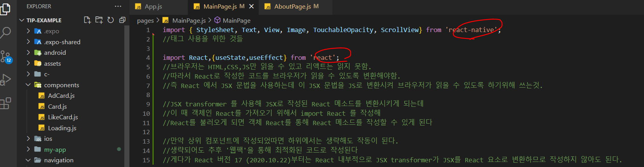This screenshot has width=644, height=167.
Task: Click the JSX transformer comment on line 9
Action: (293, 104)
